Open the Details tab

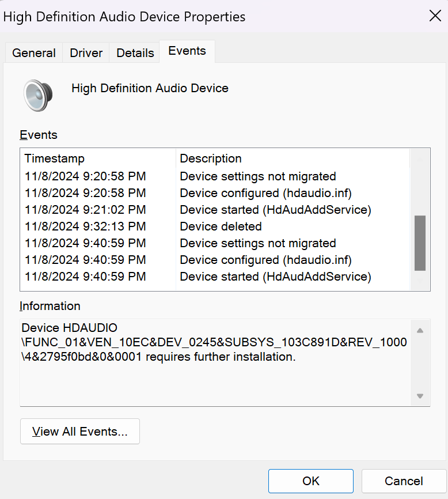[134, 52]
